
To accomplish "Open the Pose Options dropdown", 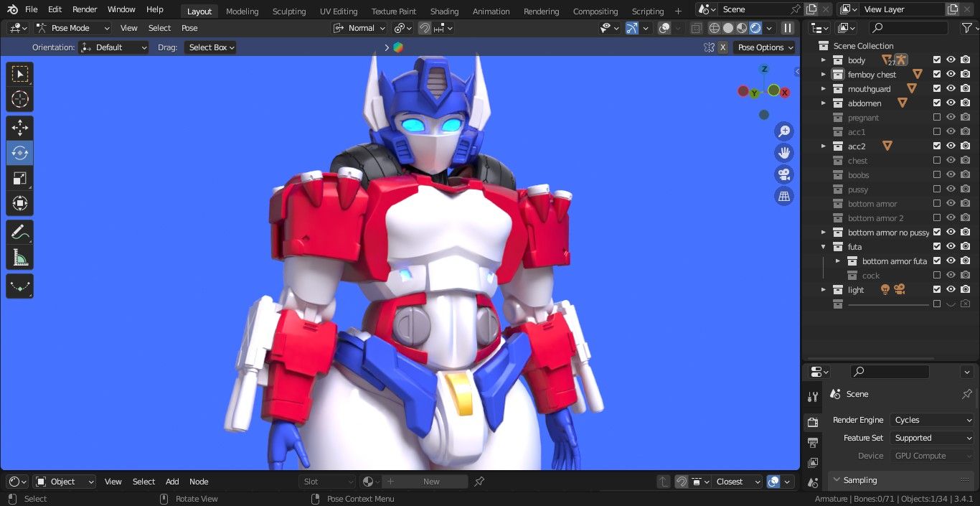I will 765,47.
